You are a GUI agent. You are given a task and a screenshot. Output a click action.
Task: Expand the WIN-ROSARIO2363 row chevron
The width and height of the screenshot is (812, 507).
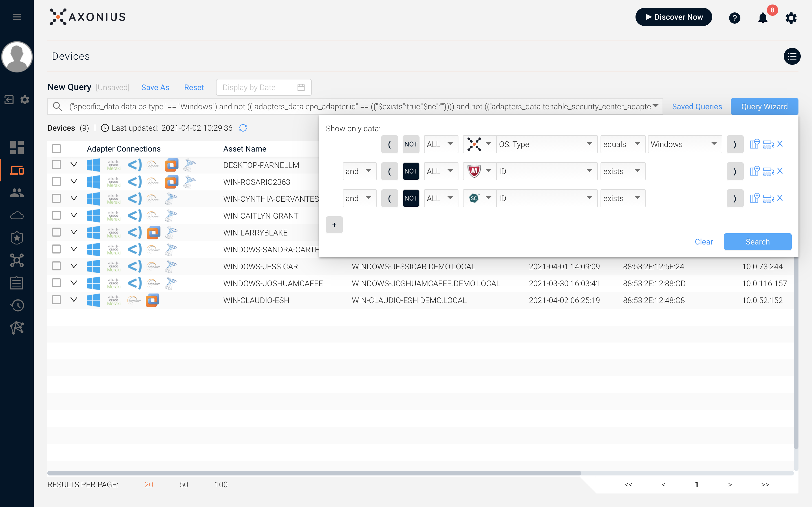tap(74, 181)
